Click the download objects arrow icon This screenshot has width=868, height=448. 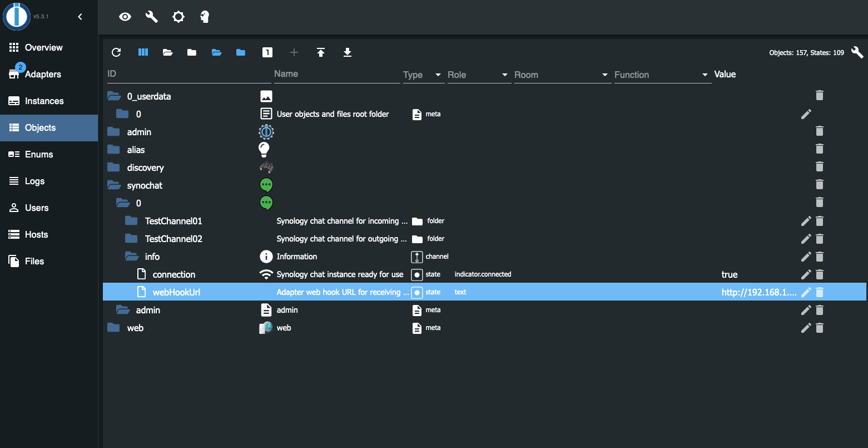[x=348, y=52]
